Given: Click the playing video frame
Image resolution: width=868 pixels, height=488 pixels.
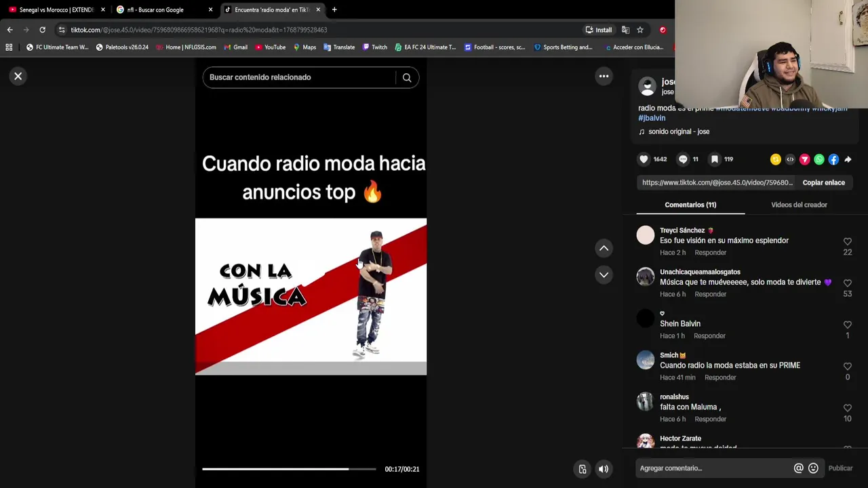Looking at the screenshot, I should (x=311, y=296).
